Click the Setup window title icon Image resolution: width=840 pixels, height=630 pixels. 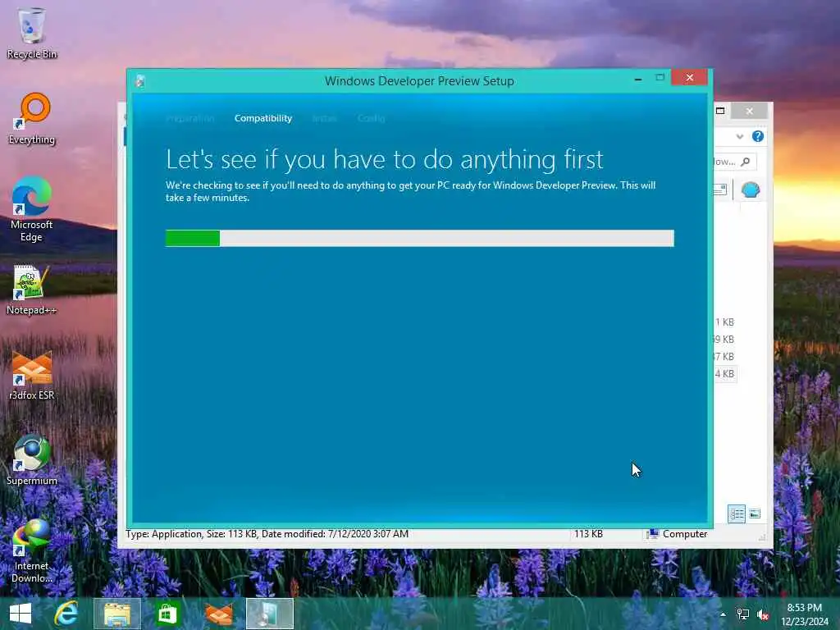click(140, 81)
